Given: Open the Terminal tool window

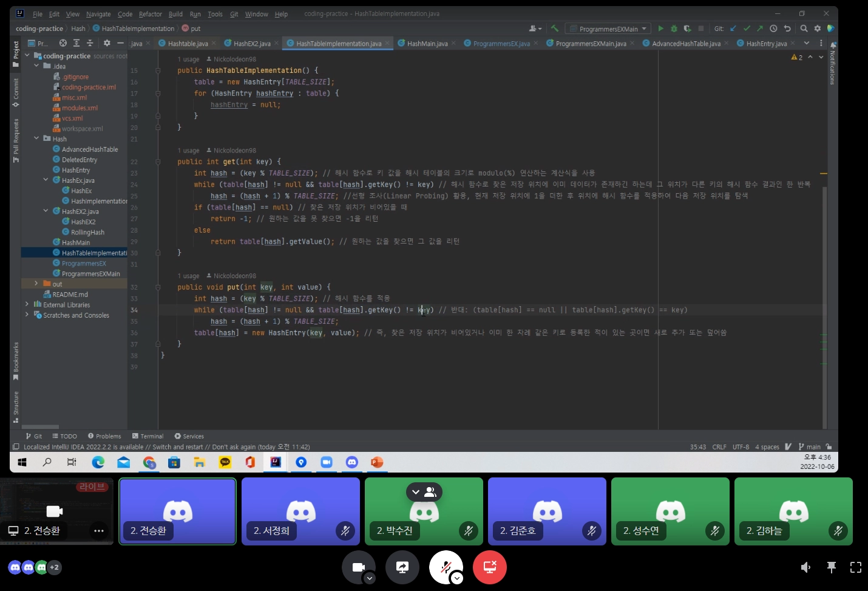Looking at the screenshot, I should pos(147,436).
